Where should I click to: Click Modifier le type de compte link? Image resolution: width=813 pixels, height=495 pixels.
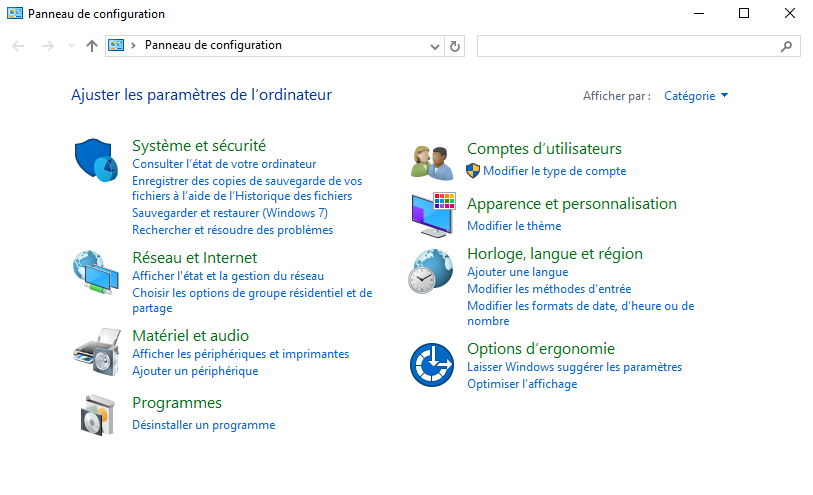(555, 171)
